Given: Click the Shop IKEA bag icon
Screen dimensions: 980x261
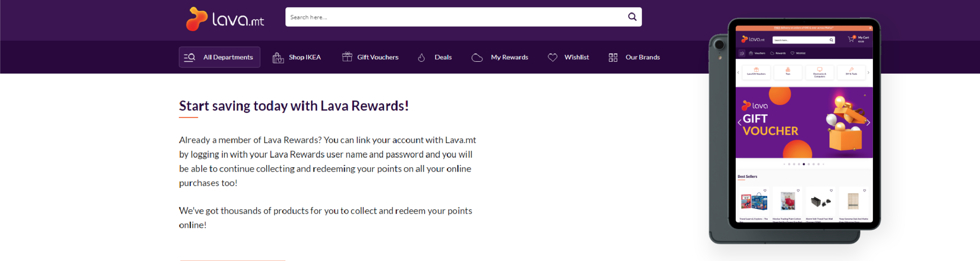Looking at the screenshot, I should [278, 57].
